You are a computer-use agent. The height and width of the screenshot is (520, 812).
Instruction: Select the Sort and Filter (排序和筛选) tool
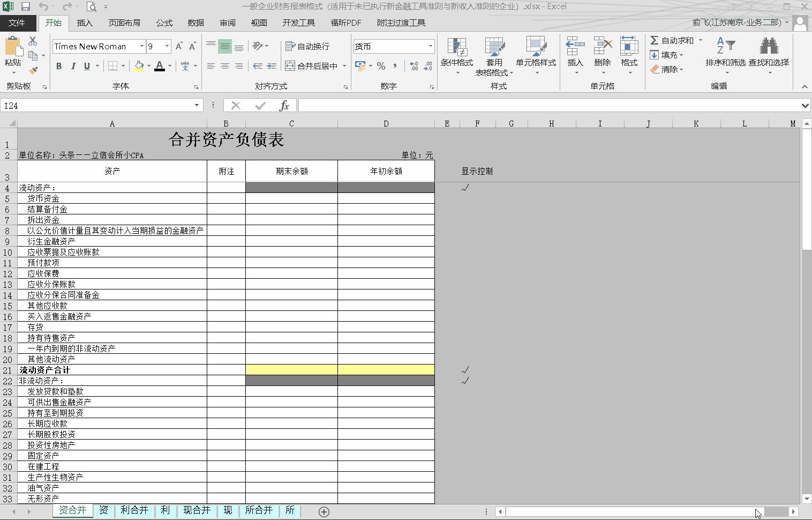point(726,54)
